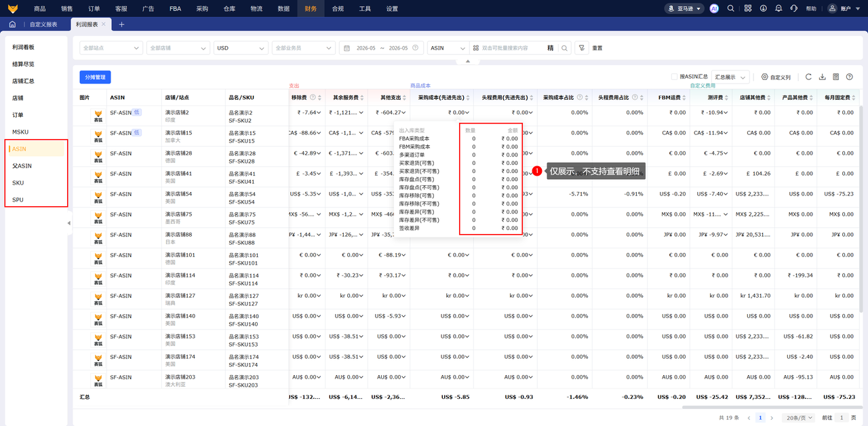Open the calculator report icon beside download
The height and width of the screenshot is (426, 868).
click(837, 77)
